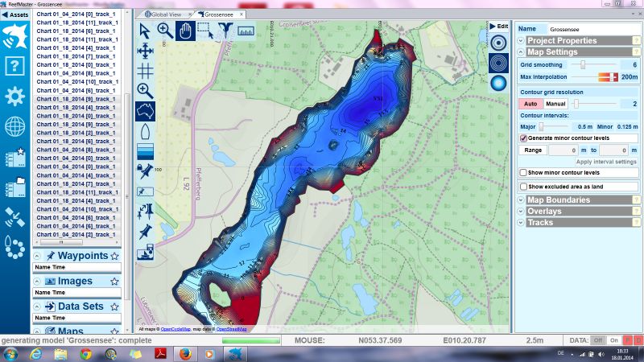644x362 pixels.
Task: Select Manual contour grid resolution
Action: 555,104
